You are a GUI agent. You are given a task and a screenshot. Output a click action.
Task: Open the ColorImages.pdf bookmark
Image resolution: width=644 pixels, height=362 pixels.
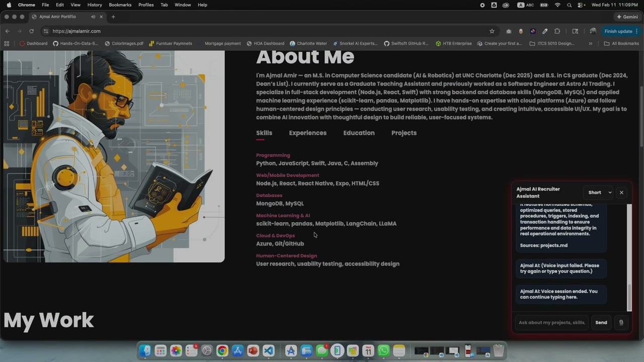click(124, 43)
